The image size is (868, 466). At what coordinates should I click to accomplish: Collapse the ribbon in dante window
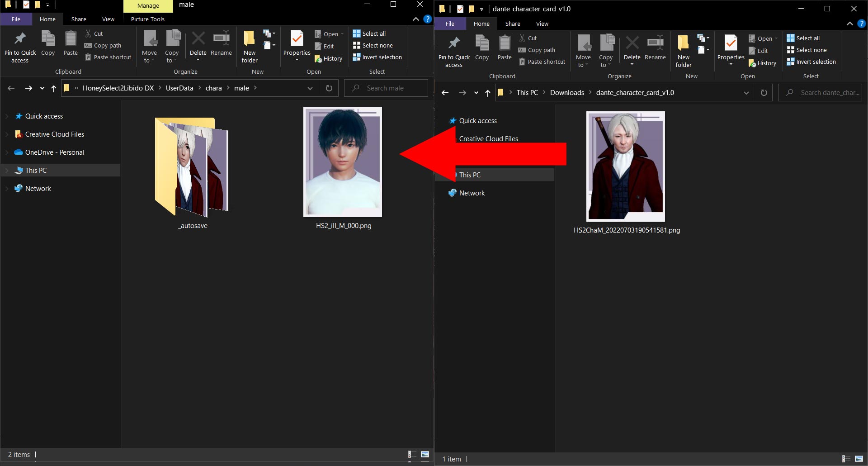[x=850, y=24]
